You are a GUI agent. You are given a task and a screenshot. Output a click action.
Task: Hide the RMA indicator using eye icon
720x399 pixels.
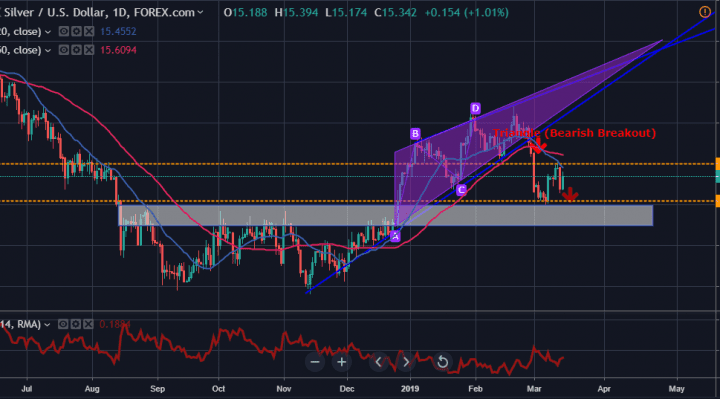pyautogui.click(x=63, y=325)
